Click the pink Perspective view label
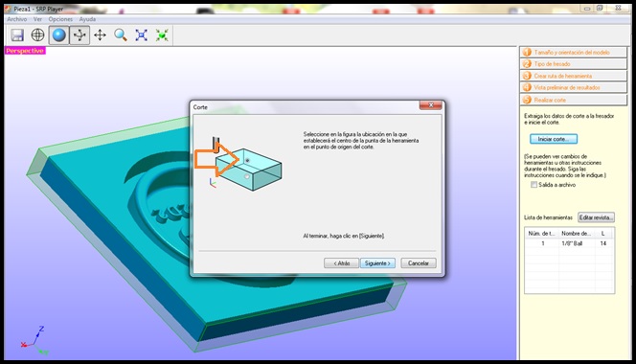636x364 pixels. coord(25,51)
